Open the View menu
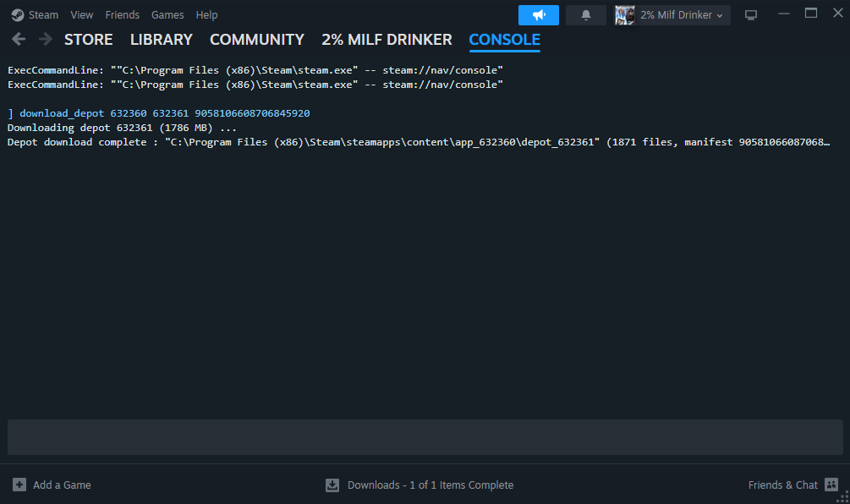The image size is (850, 504). pos(82,15)
